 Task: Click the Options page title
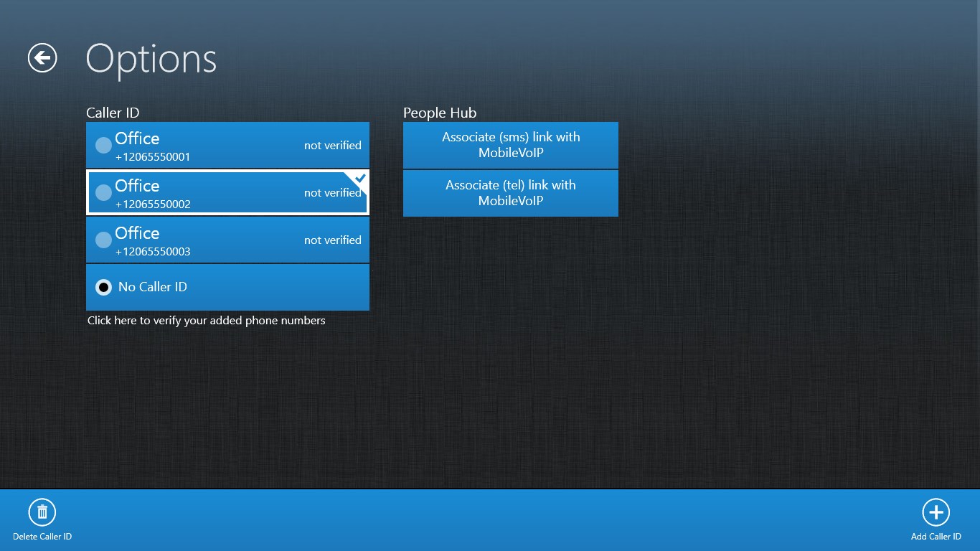[x=151, y=59]
